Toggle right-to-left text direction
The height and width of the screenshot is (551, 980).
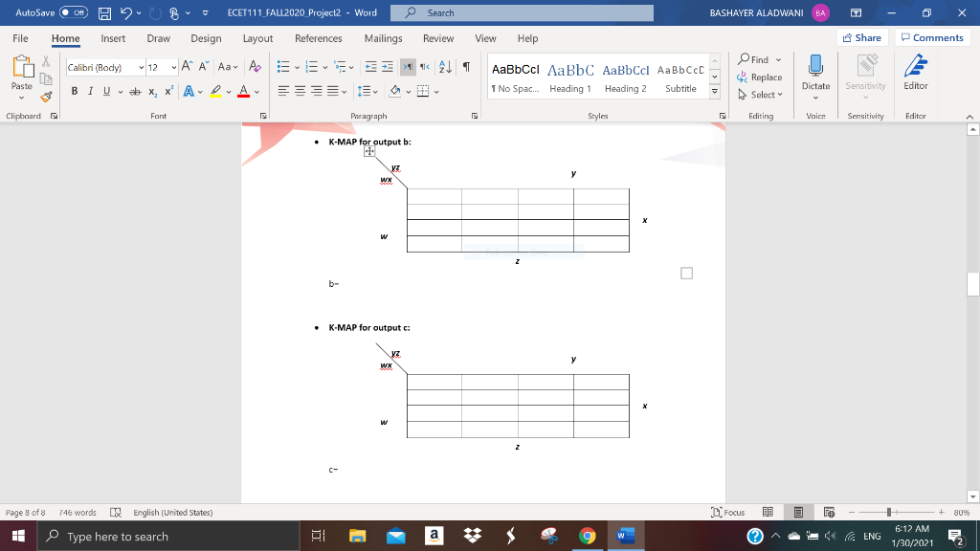[x=424, y=67]
